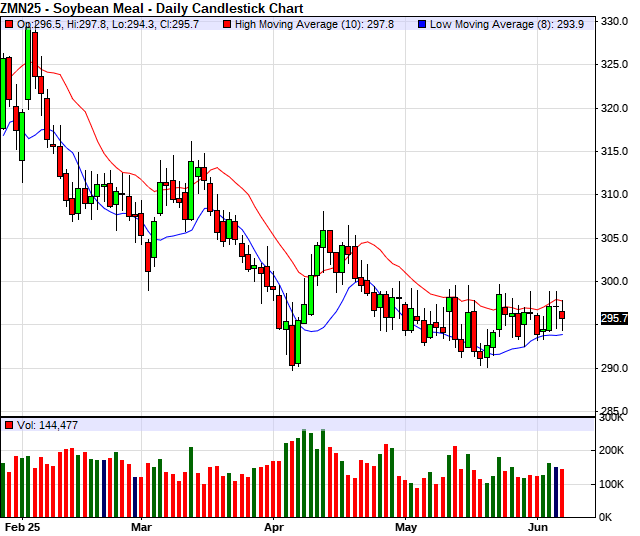The height and width of the screenshot is (536, 640).
Task: Click the Feb 25 date axis label
Action: tap(20, 526)
